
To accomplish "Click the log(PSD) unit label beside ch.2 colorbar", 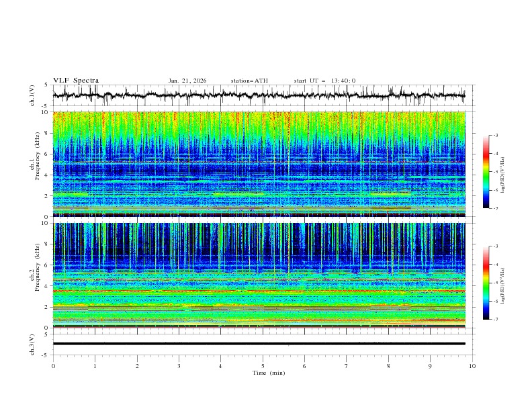I will (502, 285).
